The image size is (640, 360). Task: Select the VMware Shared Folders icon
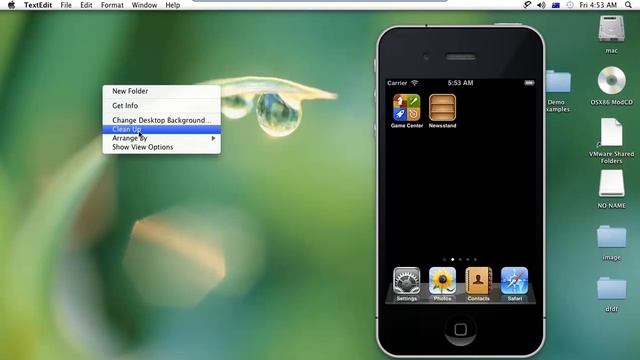[x=611, y=132]
